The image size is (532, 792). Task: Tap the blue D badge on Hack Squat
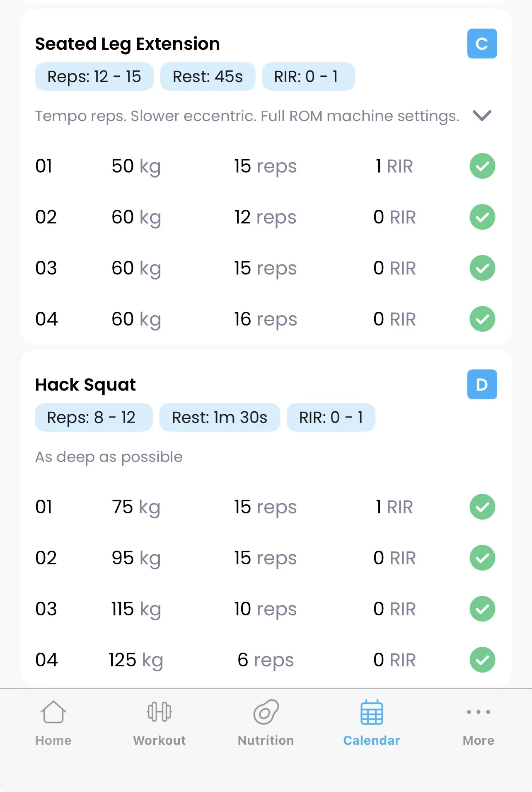coord(482,384)
